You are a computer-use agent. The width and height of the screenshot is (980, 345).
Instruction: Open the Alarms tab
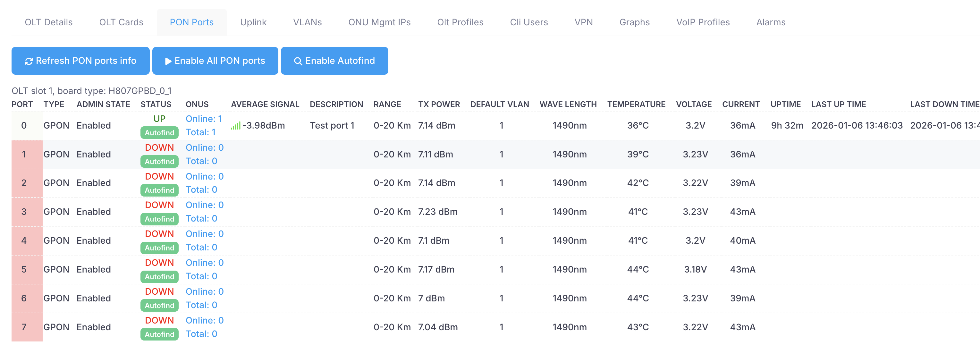(x=770, y=22)
